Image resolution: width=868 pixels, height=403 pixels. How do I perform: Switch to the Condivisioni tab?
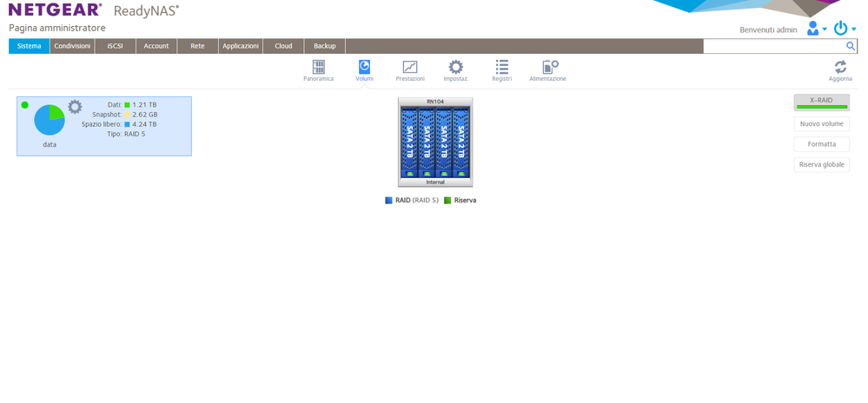72,46
